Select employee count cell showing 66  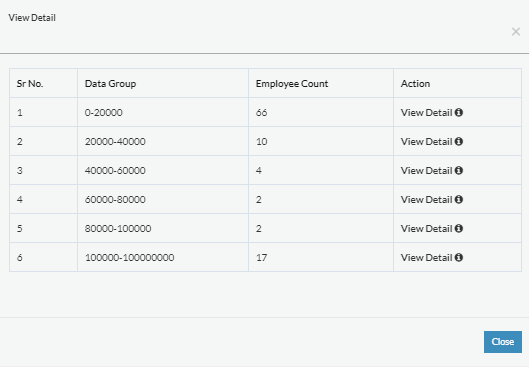pos(321,112)
